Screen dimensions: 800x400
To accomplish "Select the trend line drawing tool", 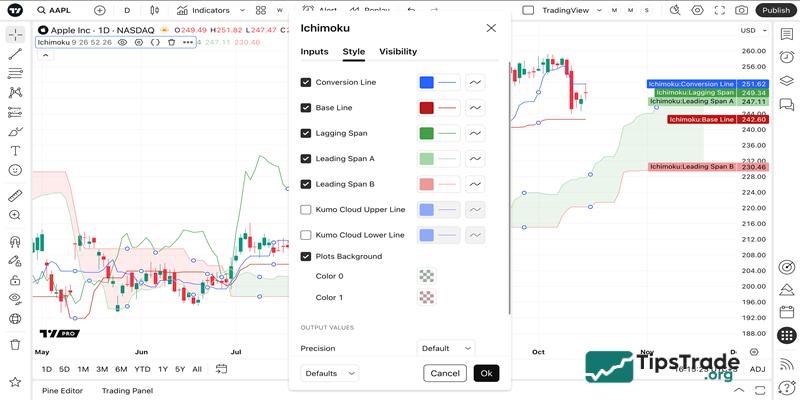I will click(15, 53).
